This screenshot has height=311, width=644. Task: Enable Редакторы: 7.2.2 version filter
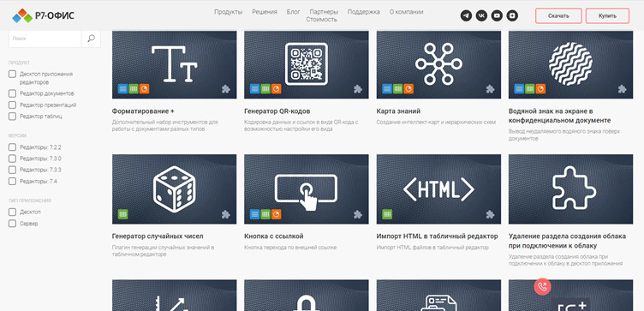tap(12, 147)
